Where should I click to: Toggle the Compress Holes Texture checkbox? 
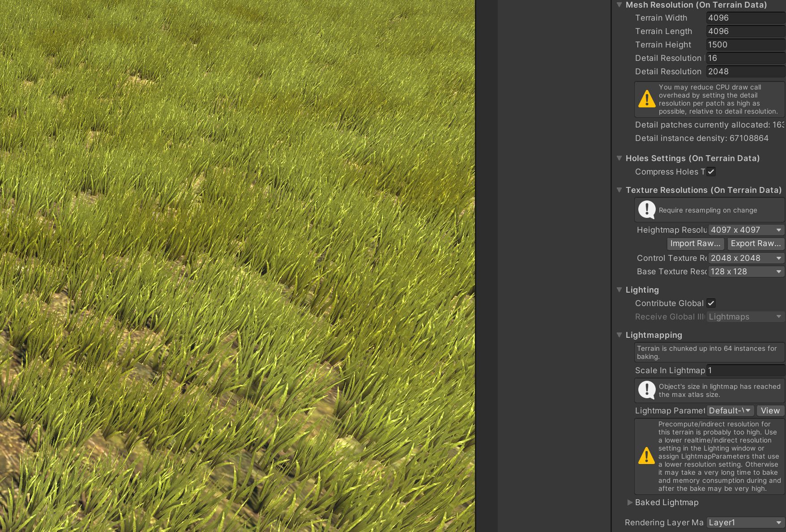coord(712,171)
